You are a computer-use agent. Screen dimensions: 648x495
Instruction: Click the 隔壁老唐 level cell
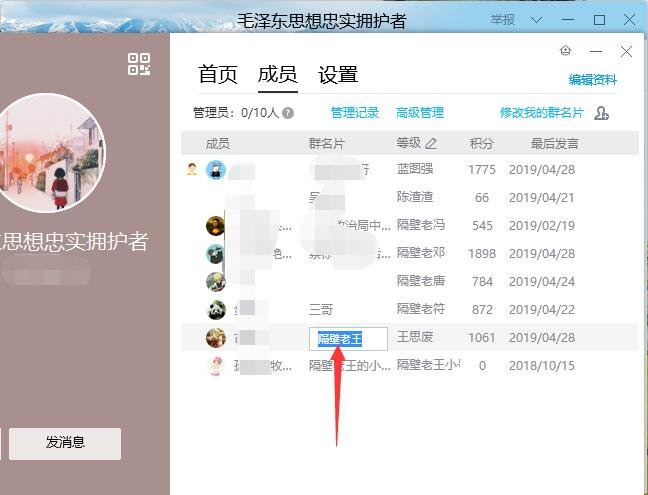(421, 281)
